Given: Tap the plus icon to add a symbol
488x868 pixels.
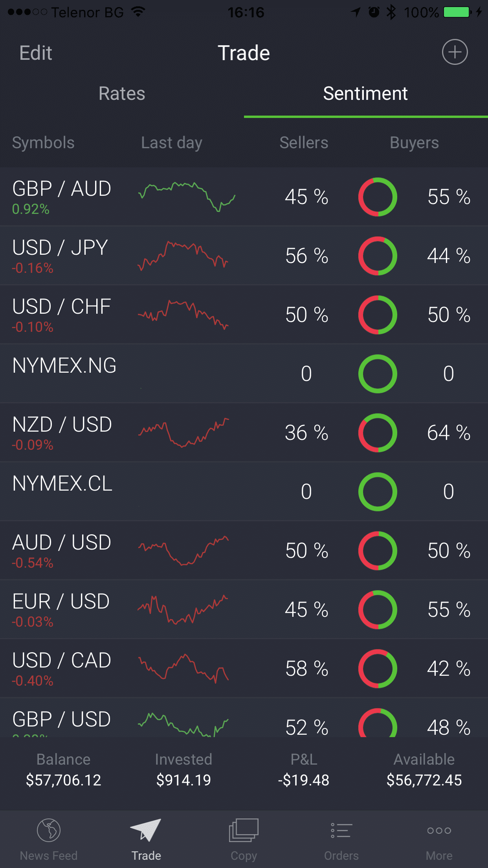Looking at the screenshot, I should (455, 52).
